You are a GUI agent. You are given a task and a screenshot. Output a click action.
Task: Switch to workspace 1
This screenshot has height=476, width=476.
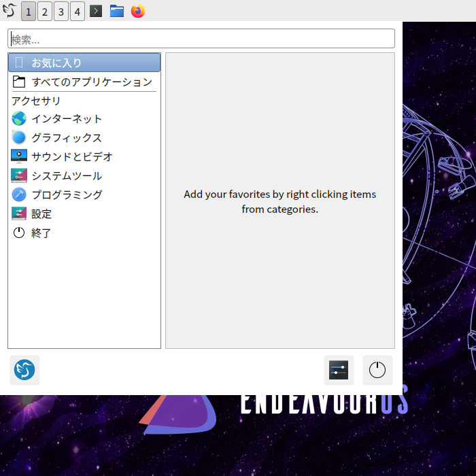click(x=29, y=12)
